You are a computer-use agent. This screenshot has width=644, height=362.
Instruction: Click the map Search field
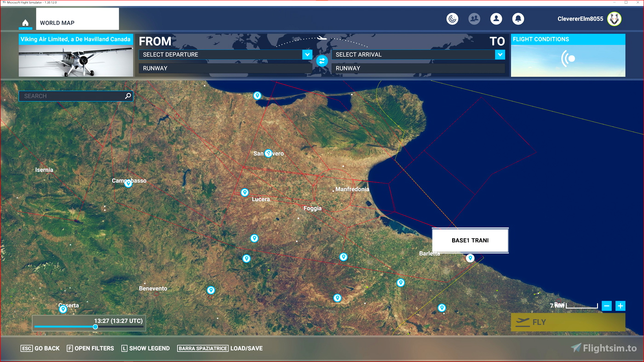[x=76, y=96]
